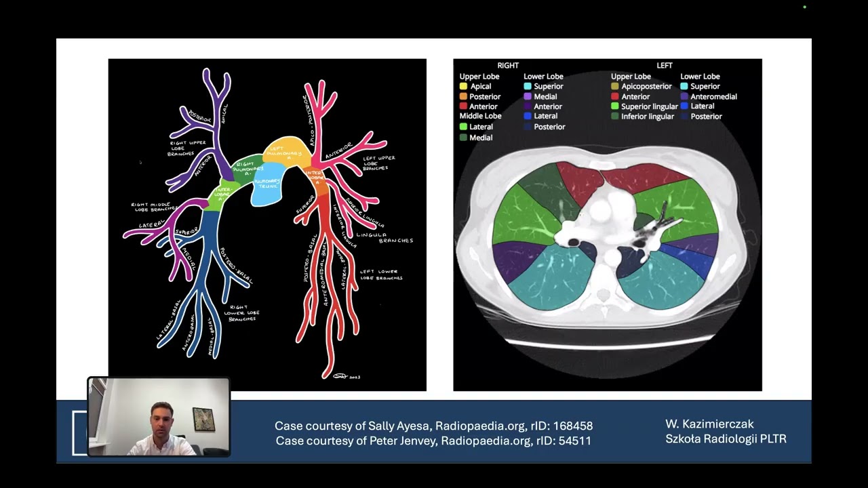Click the navy Posterior swatch in left Lower Lobe
This screenshot has width=868, height=488.
(684, 117)
